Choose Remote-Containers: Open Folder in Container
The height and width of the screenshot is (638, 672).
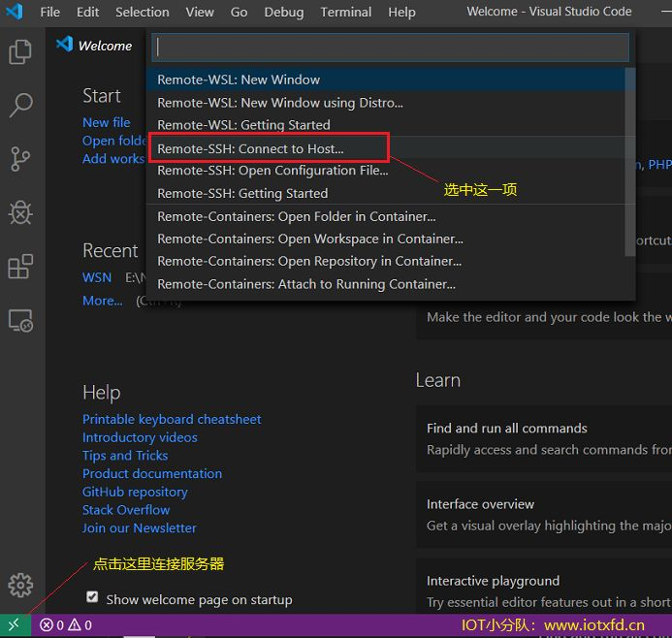[x=386, y=216]
